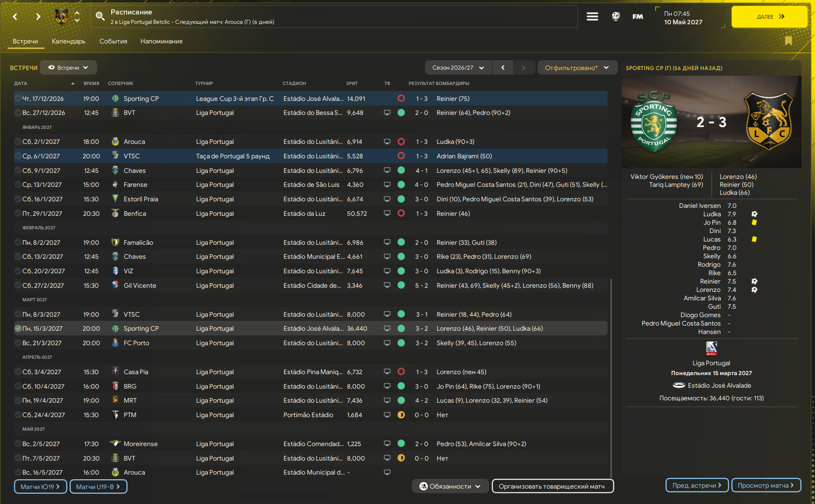The height and width of the screenshot is (504, 815).
Task: Open the world globe icon in top bar
Action: pyautogui.click(x=616, y=17)
